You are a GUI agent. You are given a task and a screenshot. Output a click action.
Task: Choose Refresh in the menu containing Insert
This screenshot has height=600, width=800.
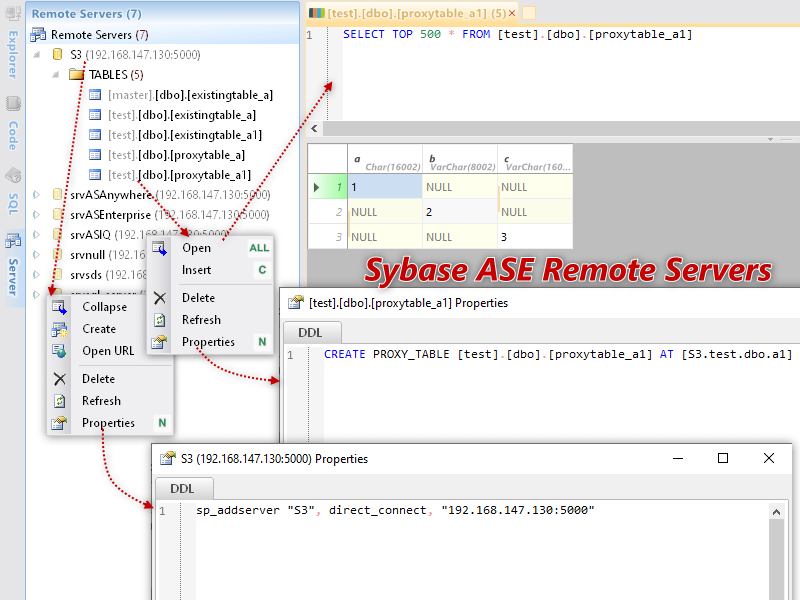(202, 320)
